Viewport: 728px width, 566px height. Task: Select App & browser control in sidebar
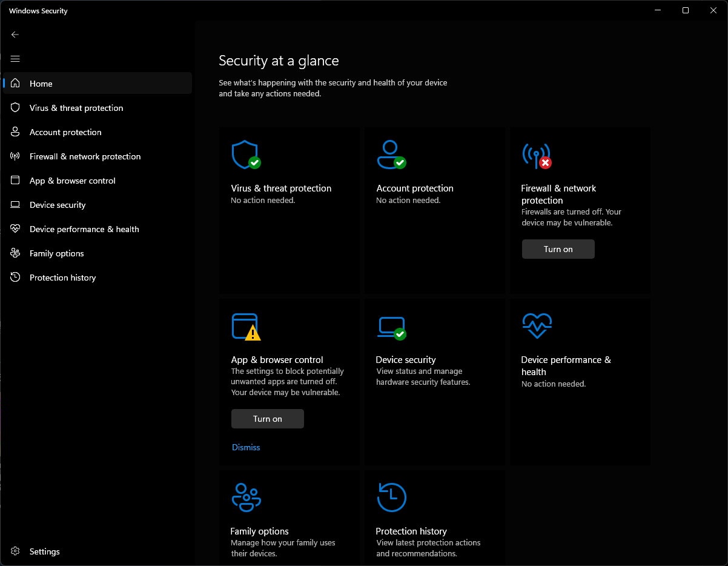point(98,181)
